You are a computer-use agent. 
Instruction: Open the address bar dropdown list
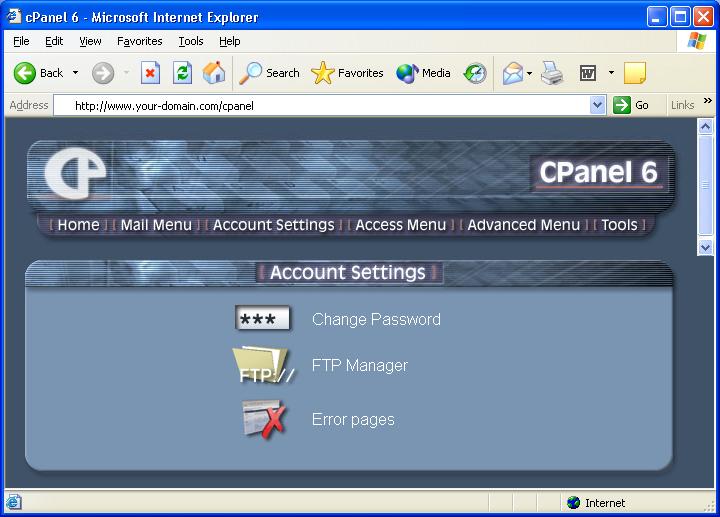597,105
